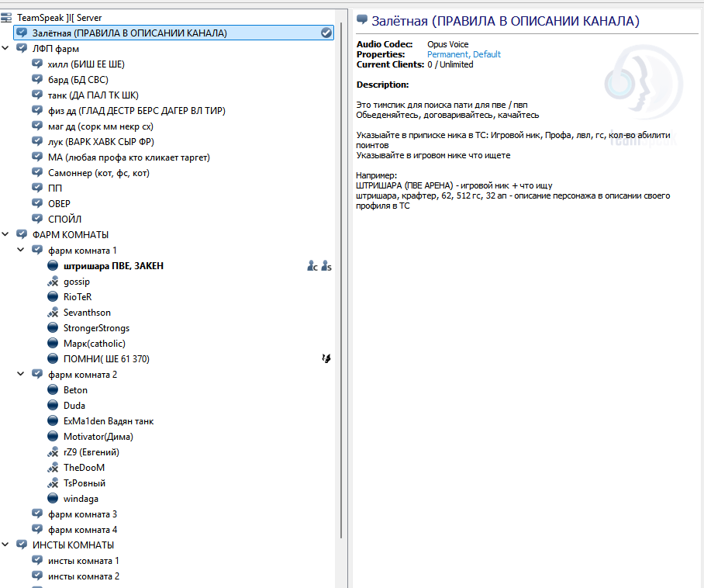Click the default channel checkmark badge on Залётная

tap(326, 33)
